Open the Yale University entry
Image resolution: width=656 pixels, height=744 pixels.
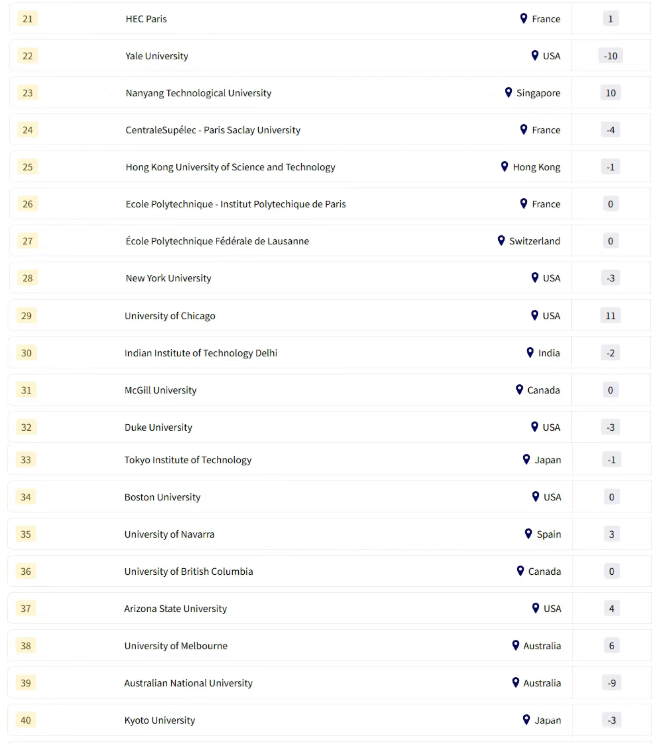coord(157,56)
